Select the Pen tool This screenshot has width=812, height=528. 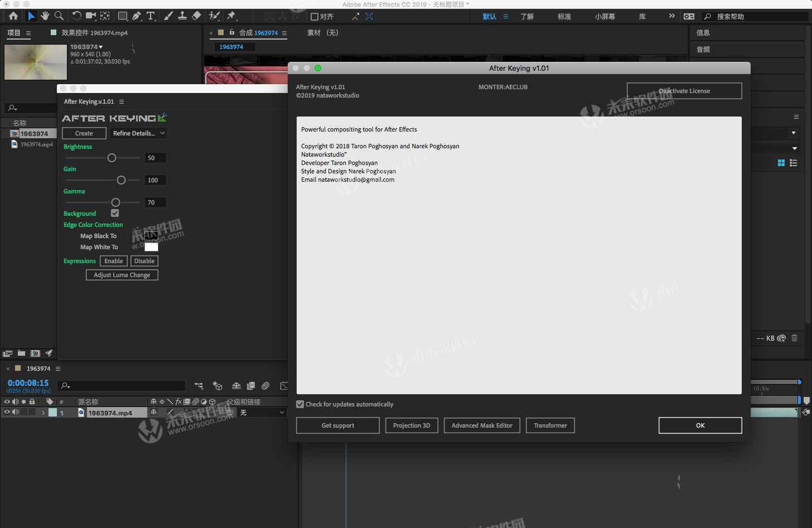137,16
